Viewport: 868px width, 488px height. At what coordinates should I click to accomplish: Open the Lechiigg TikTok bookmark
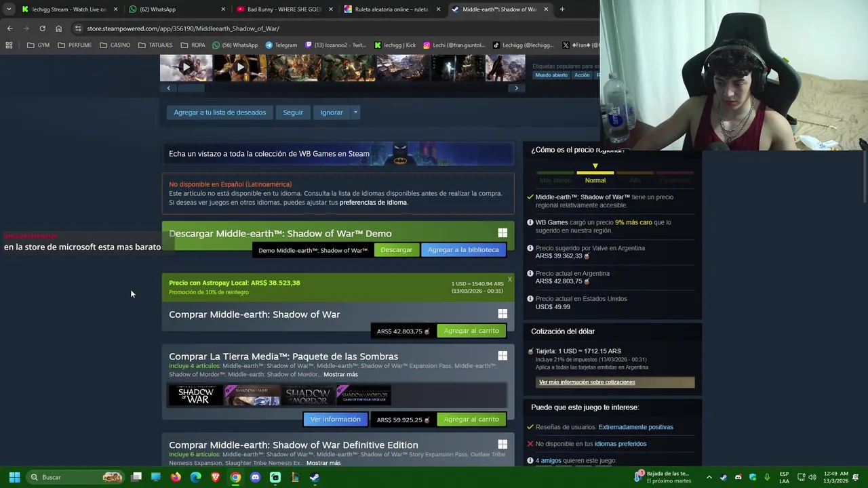click(523, 45)
